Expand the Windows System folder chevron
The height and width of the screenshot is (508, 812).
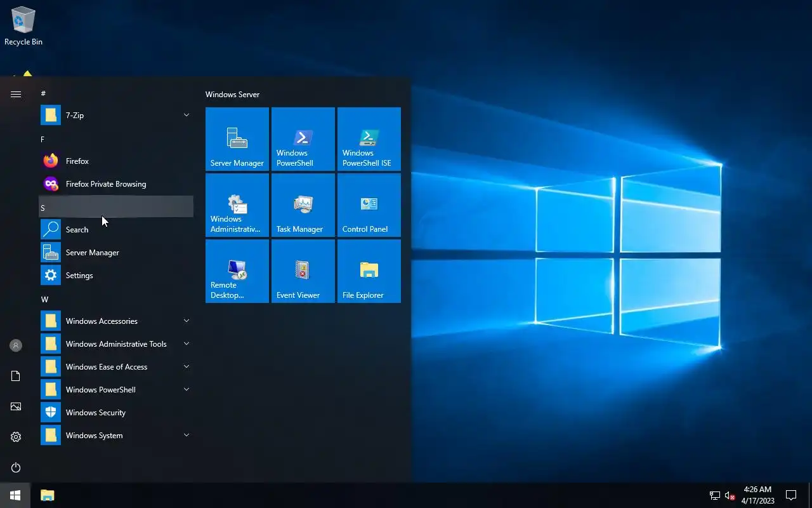(187, 435)
